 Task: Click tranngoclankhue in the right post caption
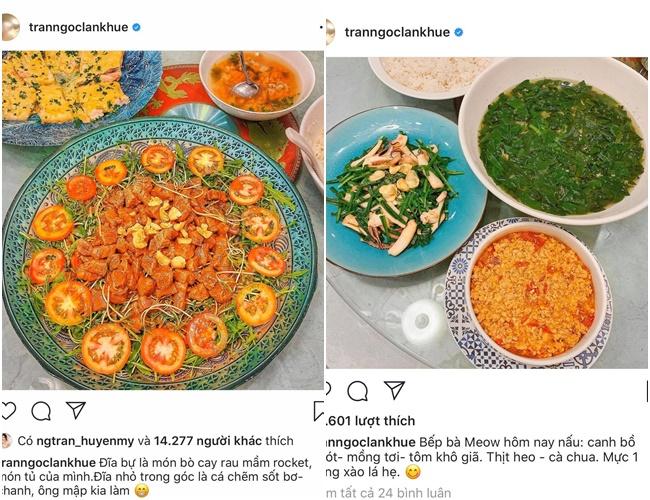365,443
